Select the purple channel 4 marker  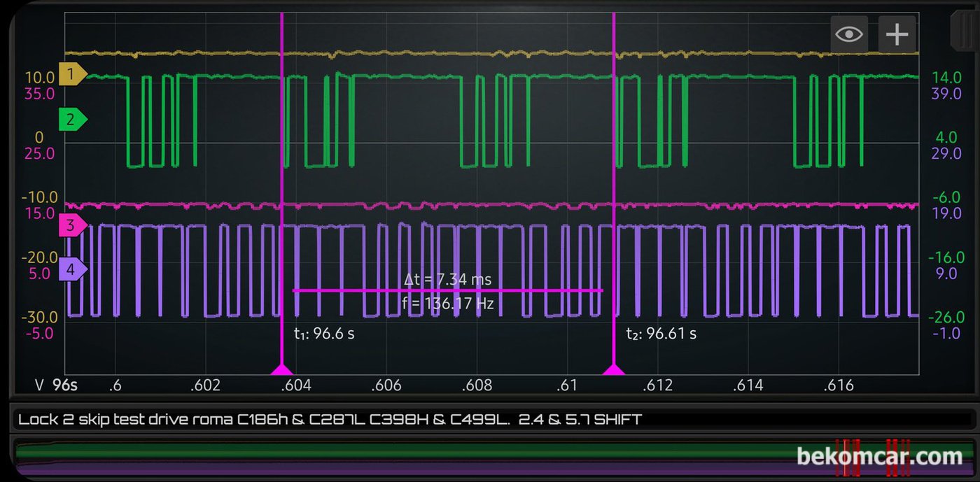(73, 269)
